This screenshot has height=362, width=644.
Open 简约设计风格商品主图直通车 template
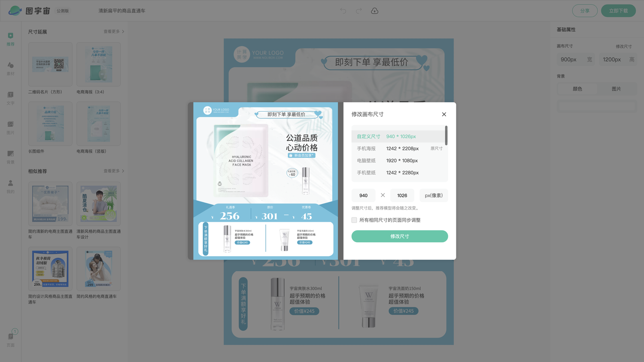coord(50,269)
